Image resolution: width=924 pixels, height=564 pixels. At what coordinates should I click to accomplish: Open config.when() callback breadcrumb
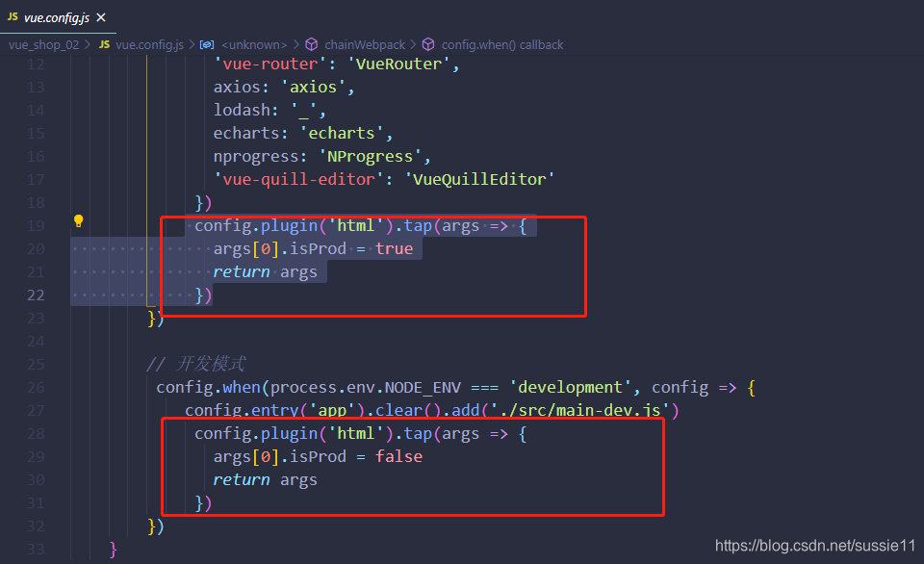(502, 45)
